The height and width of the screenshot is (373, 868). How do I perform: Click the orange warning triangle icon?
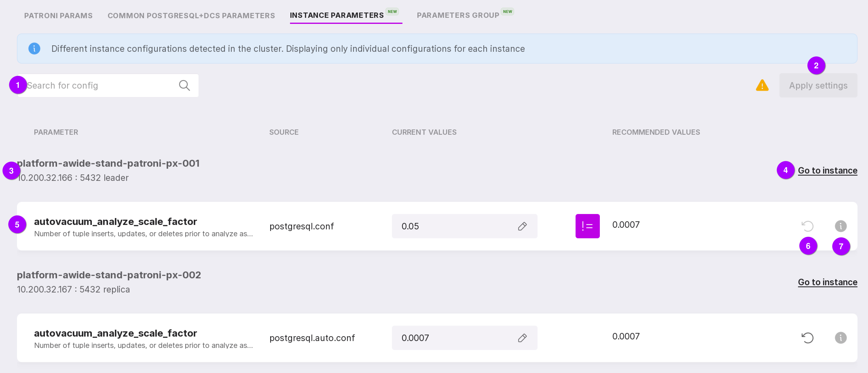click(762, 86)
